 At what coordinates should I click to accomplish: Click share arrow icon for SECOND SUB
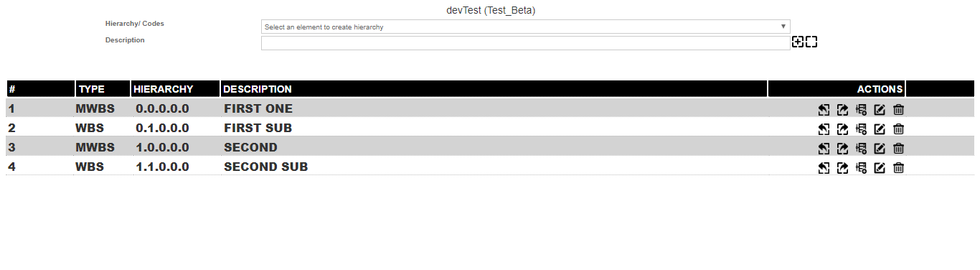tap(842, 168)
